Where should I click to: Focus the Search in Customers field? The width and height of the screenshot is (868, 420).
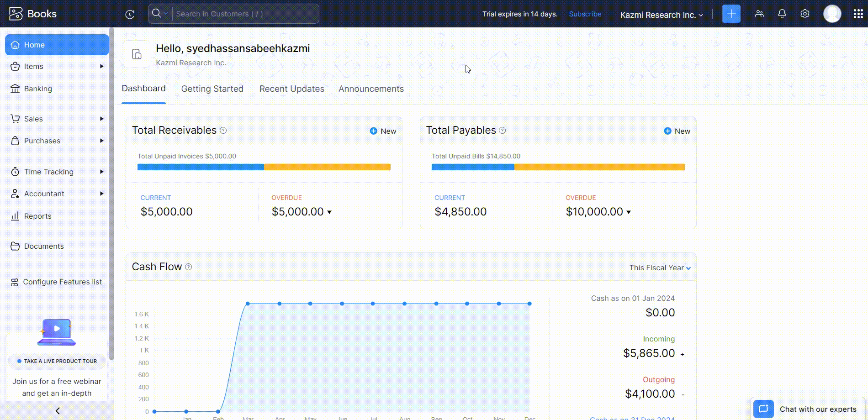[245, 14]
